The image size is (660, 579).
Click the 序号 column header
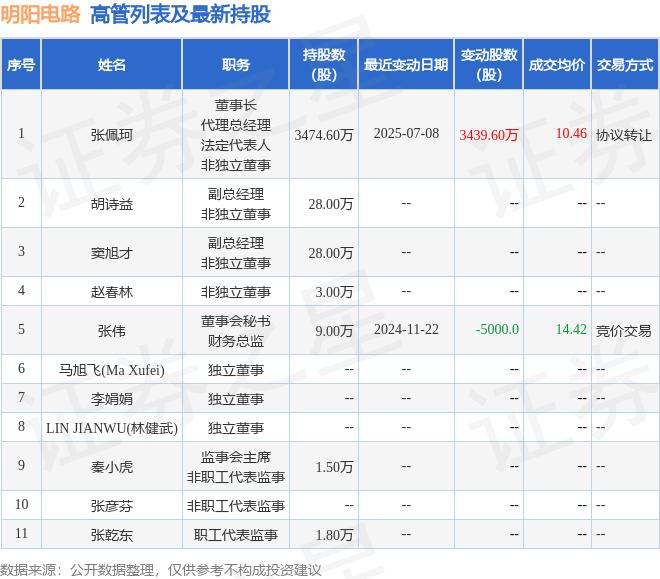coord(21,65)
